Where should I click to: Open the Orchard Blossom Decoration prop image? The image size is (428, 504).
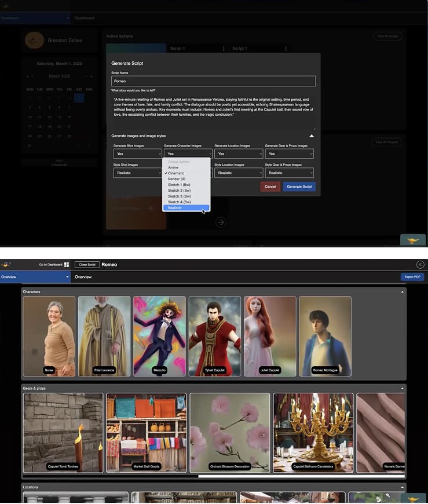coord(230,433)
